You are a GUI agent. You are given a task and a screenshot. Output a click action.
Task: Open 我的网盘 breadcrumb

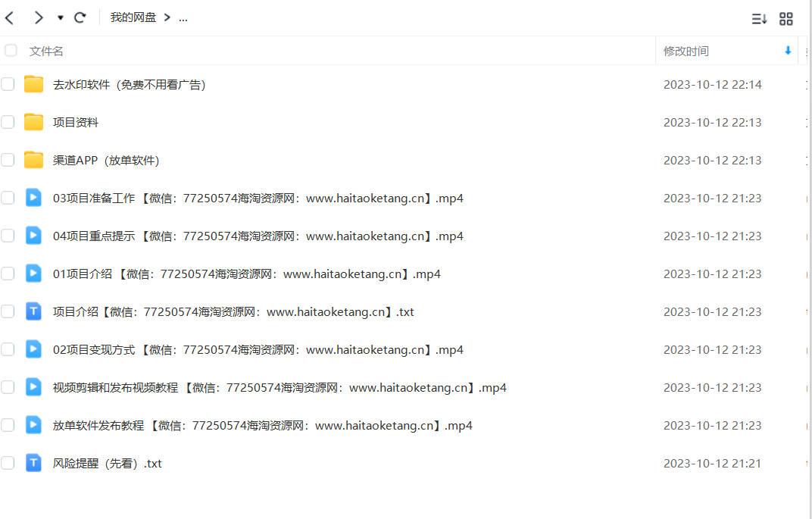[x=133, y=17]
